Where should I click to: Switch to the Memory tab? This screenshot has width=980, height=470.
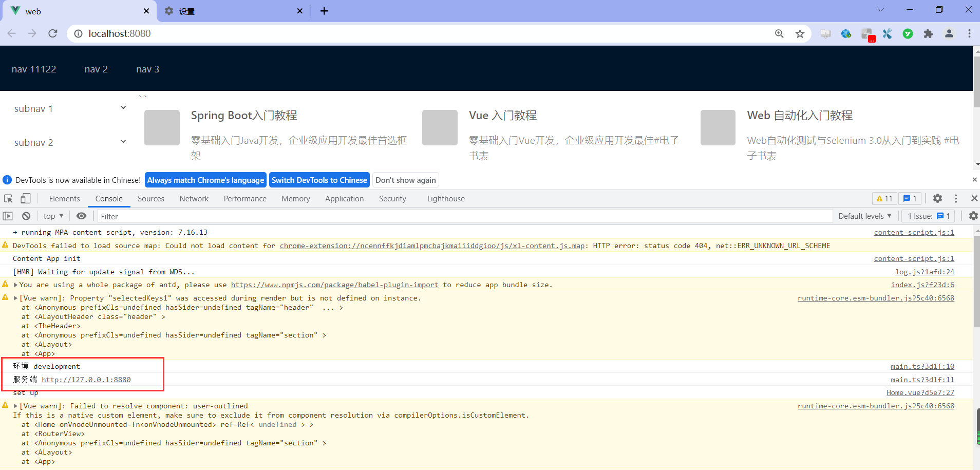[x=296, y=198]
